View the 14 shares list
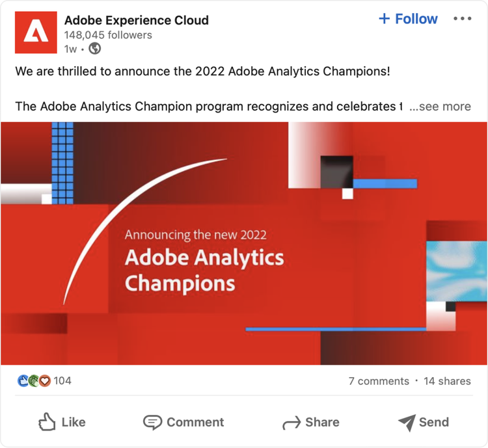 (447, 381)
